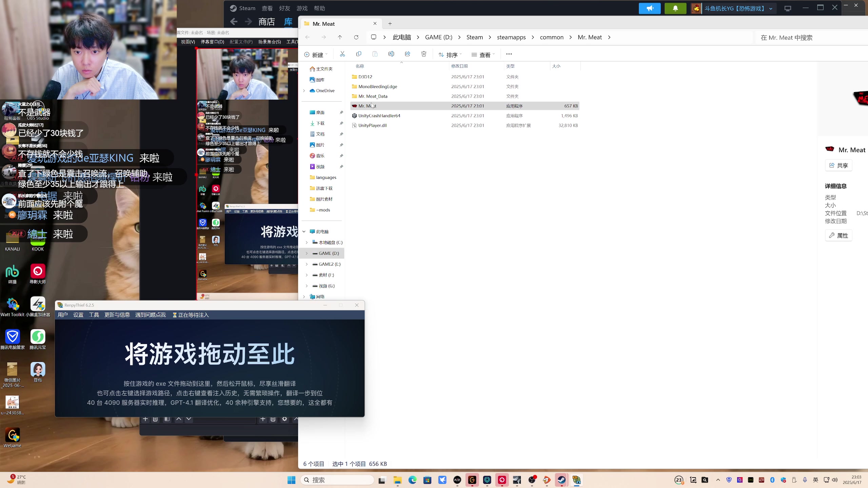Screen dimensions: 868x488
Task: Open Steam 游戏 menu
Action: point(302,8)
